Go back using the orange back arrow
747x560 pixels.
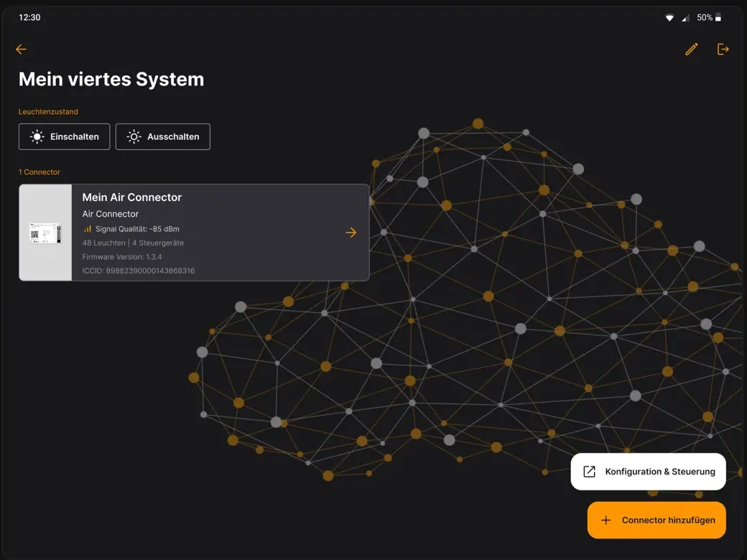[x=21, y=49]
